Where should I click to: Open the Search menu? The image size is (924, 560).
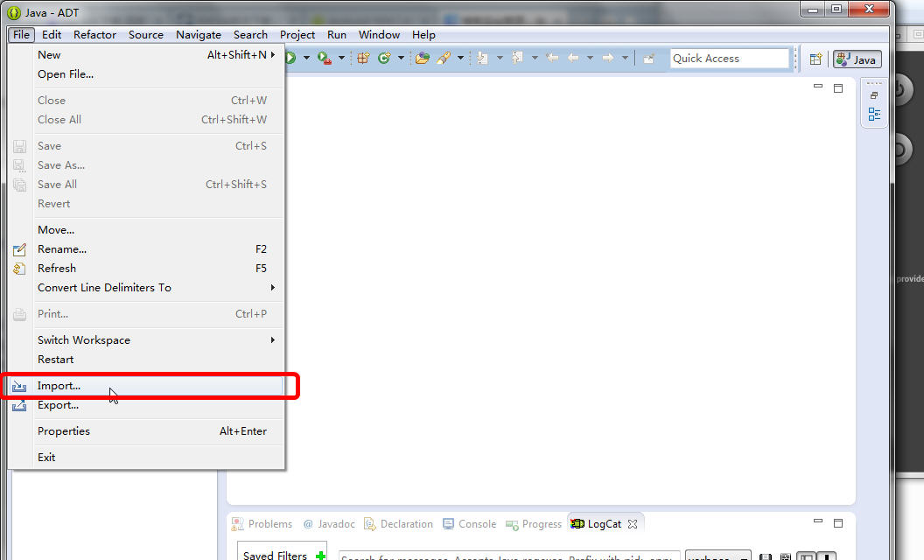[250, 35]
